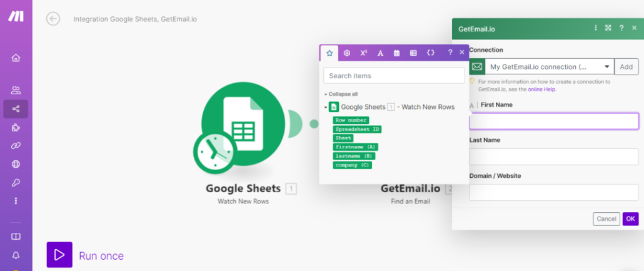Open Notifications bell icon in sidebar
Image resolution: width=644 pixels, height=271 pixels.
[x=16, y=255]
